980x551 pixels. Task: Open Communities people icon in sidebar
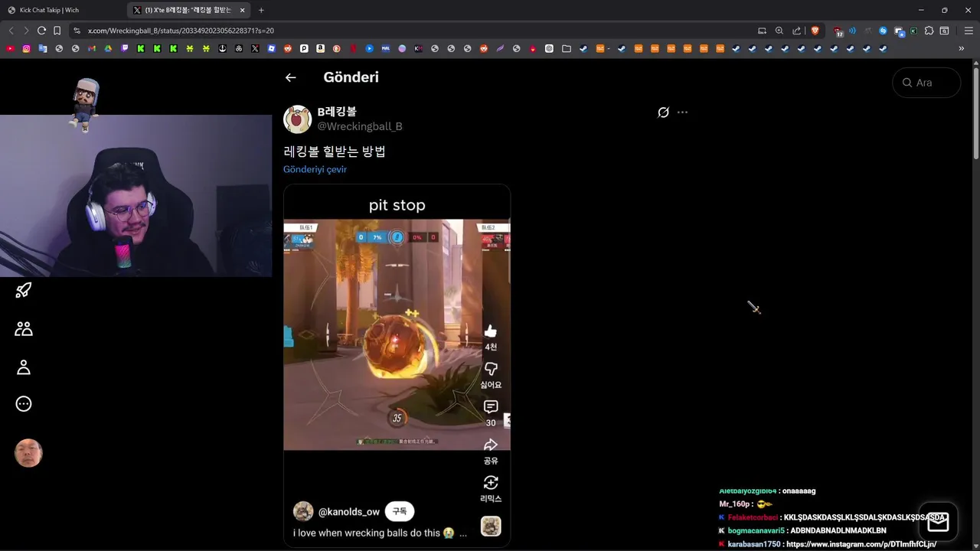pyautogui.click(x=24, y=328)
